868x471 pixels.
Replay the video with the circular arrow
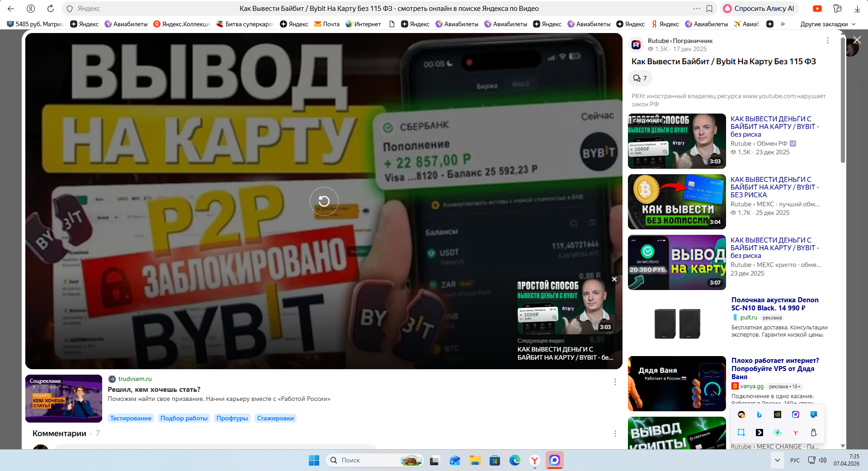(x=324, y=201)
